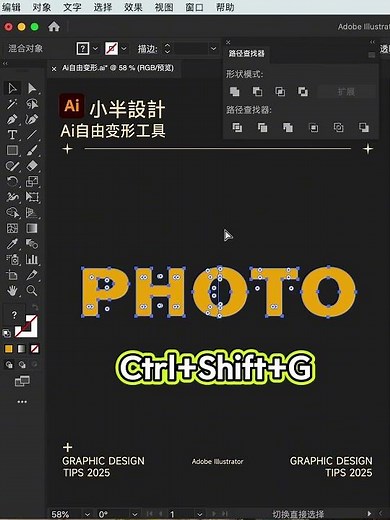The image size is (390, 520).
Task: Select the Line Segment tool
Action: tap(32, 135)
